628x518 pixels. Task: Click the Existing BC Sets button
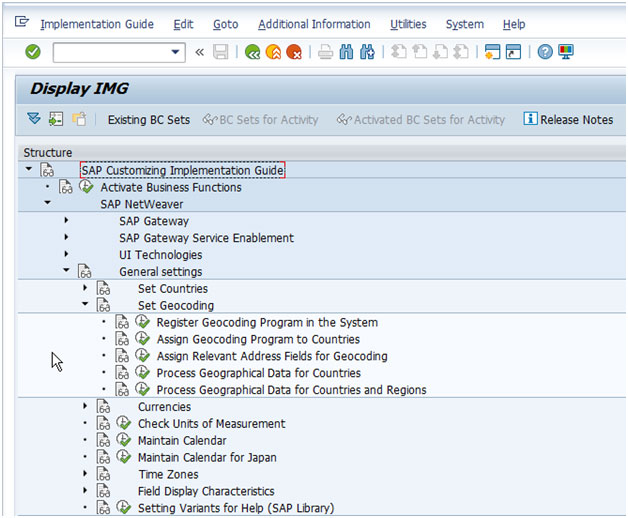point(149,120)
